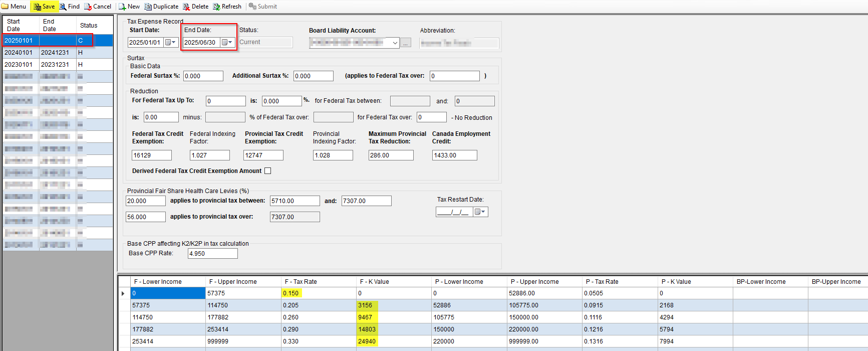Click the health care levy 20.000 field
The image size is (868, 351).
click(146, 201)
